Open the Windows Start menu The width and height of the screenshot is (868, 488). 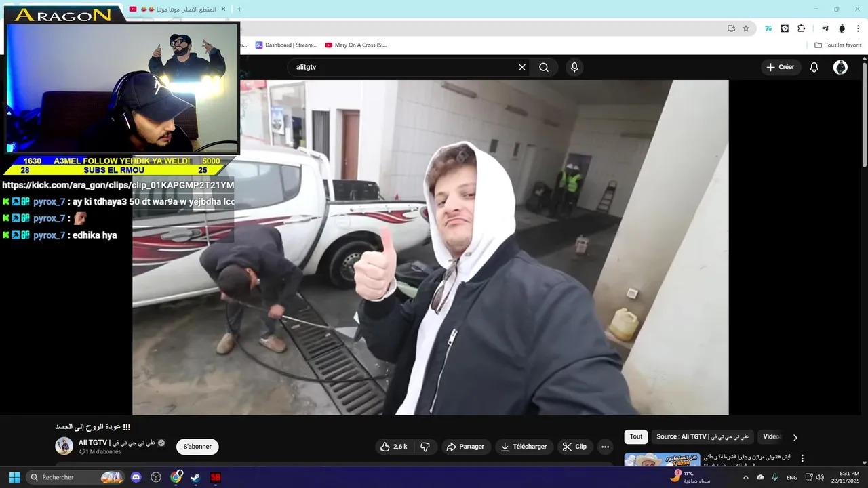coord(14,477)
